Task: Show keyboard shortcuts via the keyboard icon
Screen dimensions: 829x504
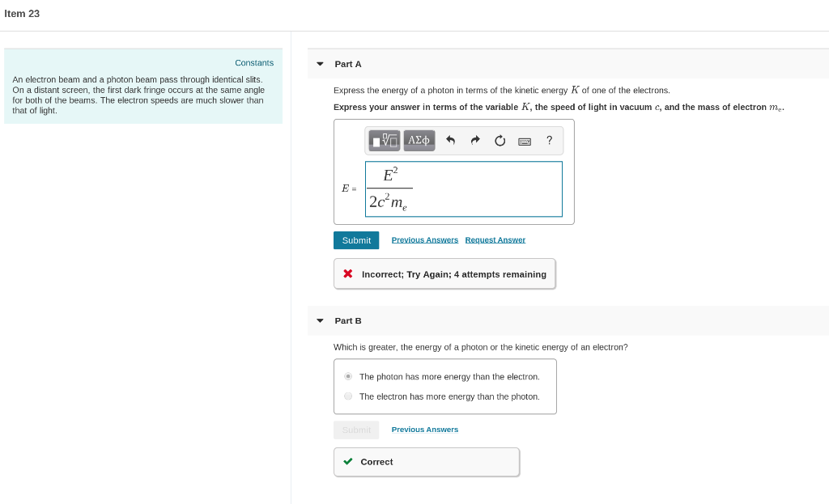Action: click(x=525, y=141)
